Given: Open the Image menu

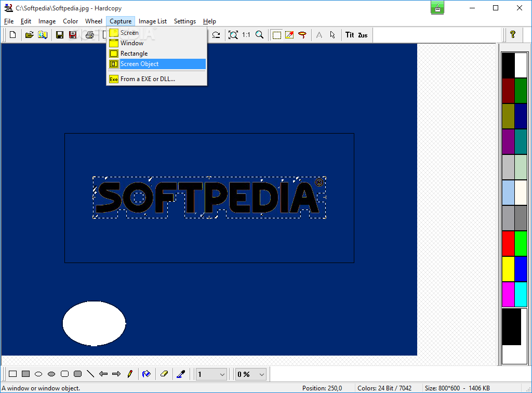Looking at the screenshot, I should tap(47, 21).
